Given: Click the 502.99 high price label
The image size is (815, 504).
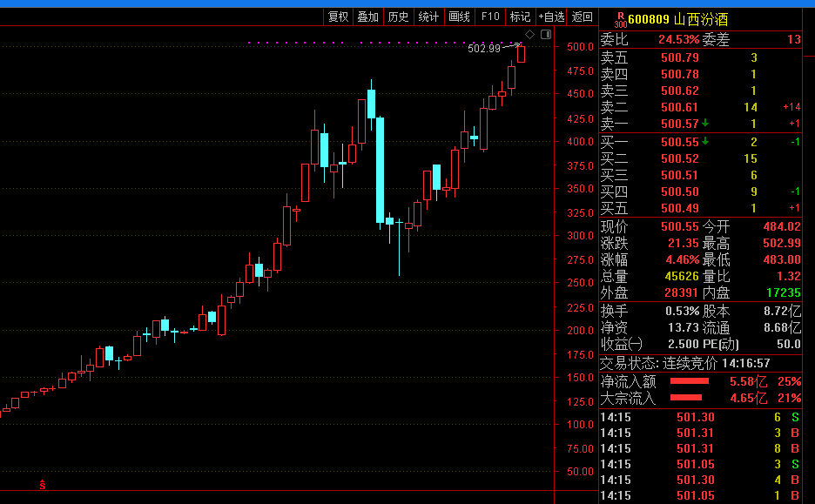Looking at the screenshot, I should (484, 49).
